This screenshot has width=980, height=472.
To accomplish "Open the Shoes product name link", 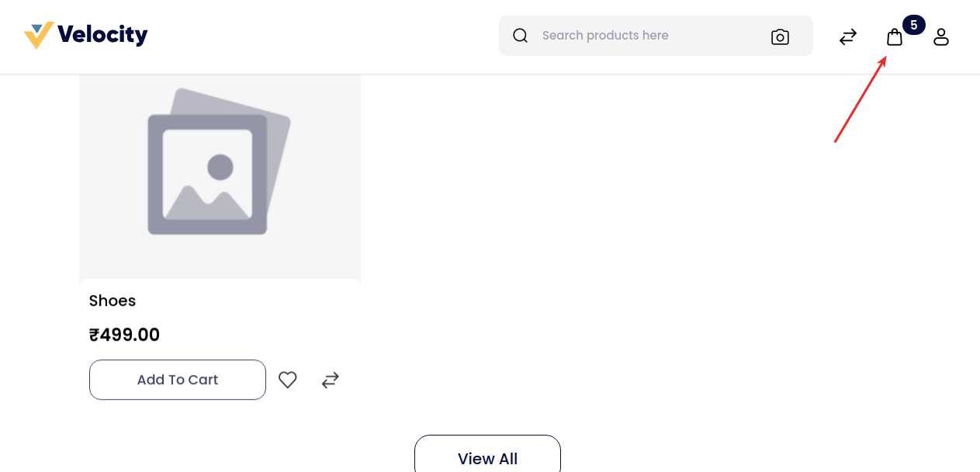I will (x=113, y=300).
